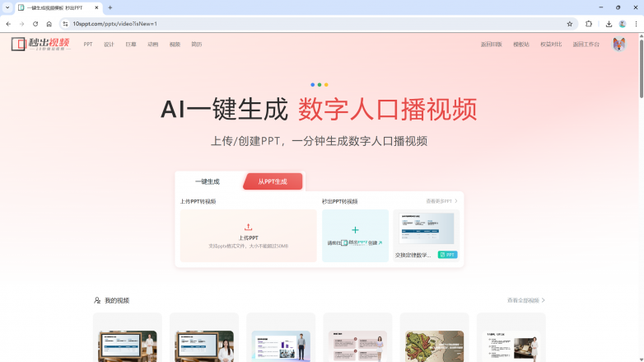Bookmark this page with the star icon

coord(569,24)
